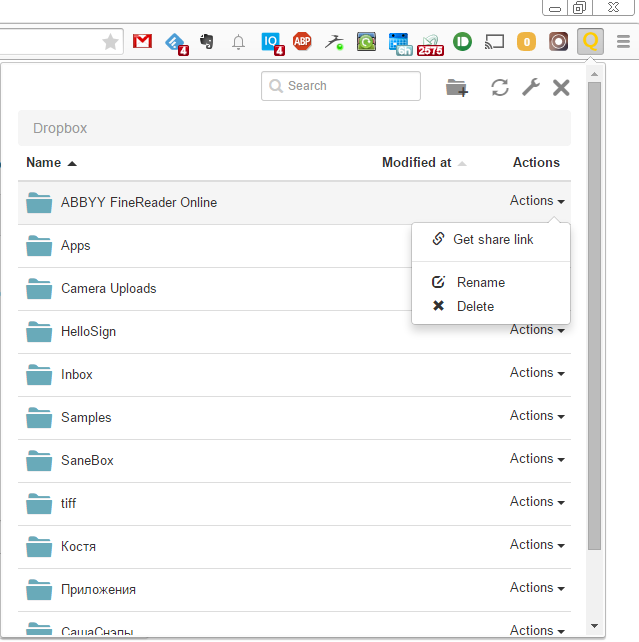Open the mail counter extension showing 2575

pos(430,45)
